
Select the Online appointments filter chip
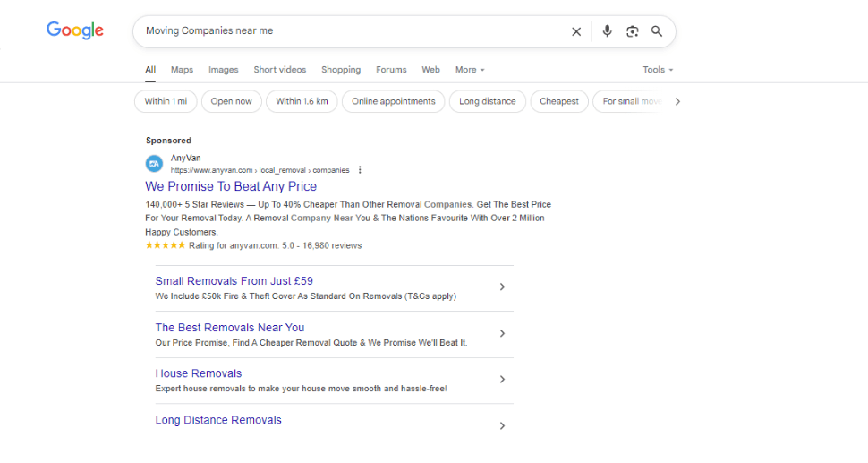click(394, 101)
